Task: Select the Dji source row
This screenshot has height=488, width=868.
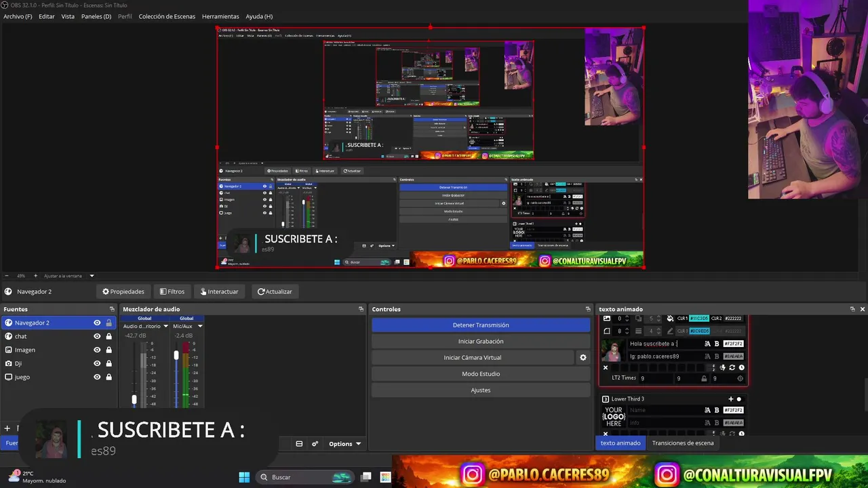Action: (x=58, y=363)
